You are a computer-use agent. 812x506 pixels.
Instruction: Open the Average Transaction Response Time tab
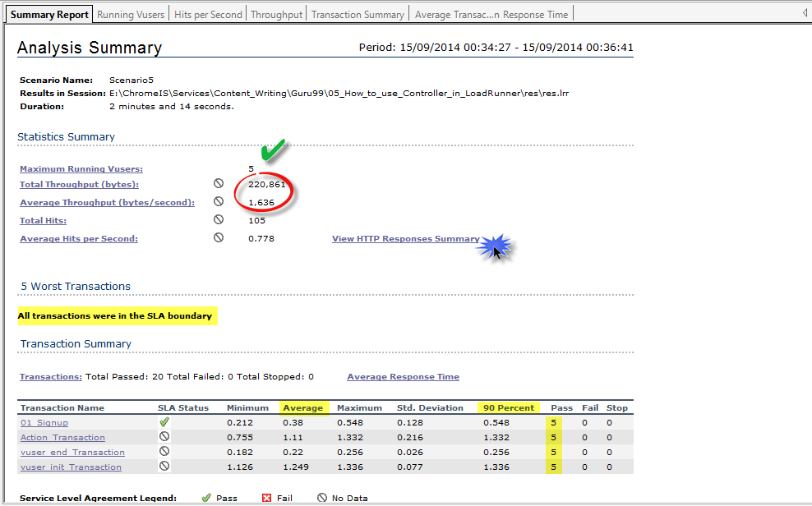491,14
